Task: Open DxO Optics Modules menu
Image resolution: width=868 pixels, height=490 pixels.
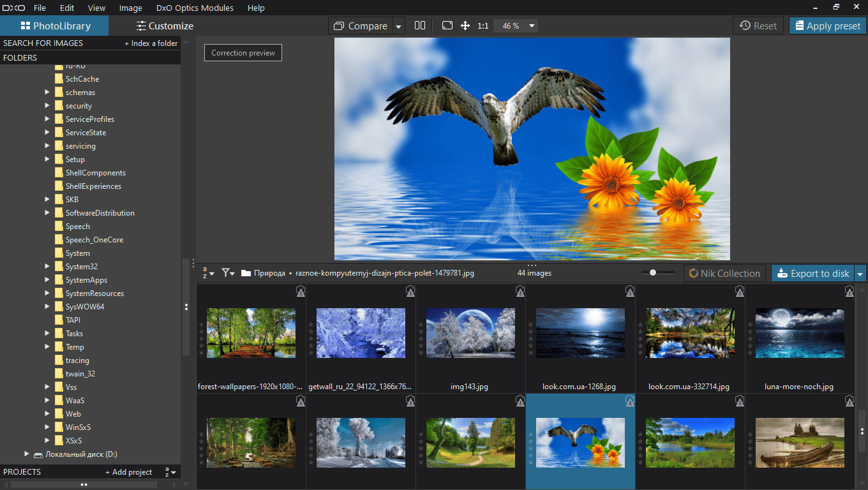Action: (x=195, y=8)
